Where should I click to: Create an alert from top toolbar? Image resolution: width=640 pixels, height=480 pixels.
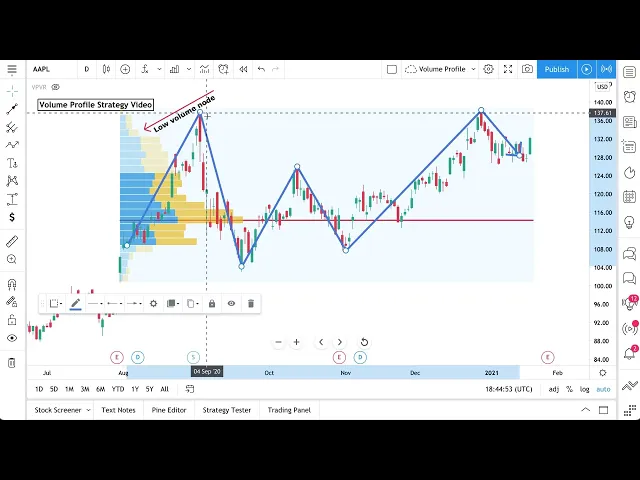[x=223, y=69]
